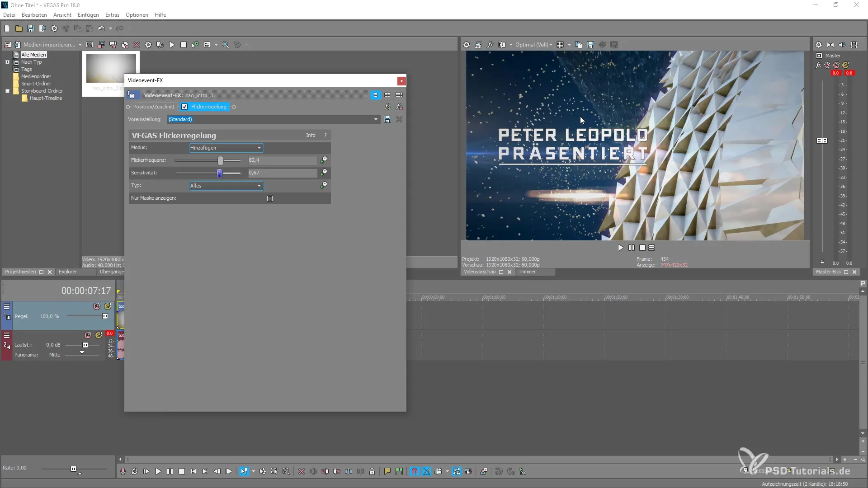
Task: Open project via folder icon in main toolbar
Action: (19, 28)
